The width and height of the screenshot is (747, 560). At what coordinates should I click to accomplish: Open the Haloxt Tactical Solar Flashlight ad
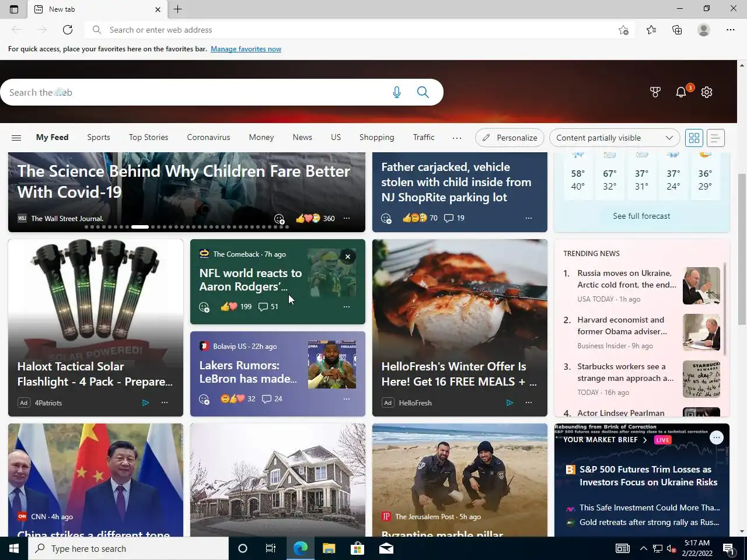point(96,328)
